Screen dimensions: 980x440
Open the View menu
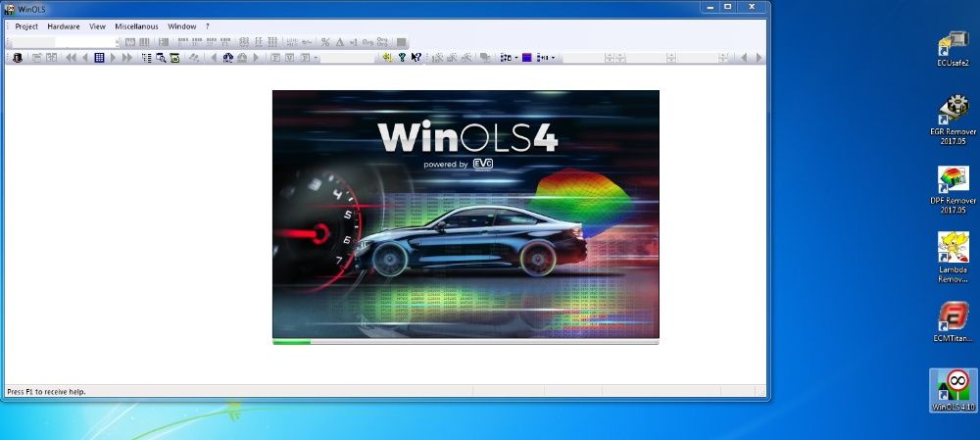(x=97, y=26)
